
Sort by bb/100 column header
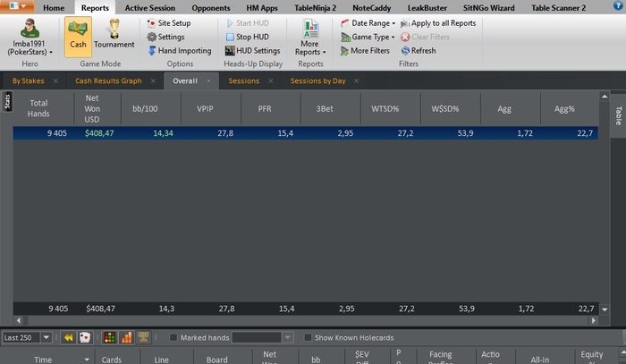click(x=145, y=108)
